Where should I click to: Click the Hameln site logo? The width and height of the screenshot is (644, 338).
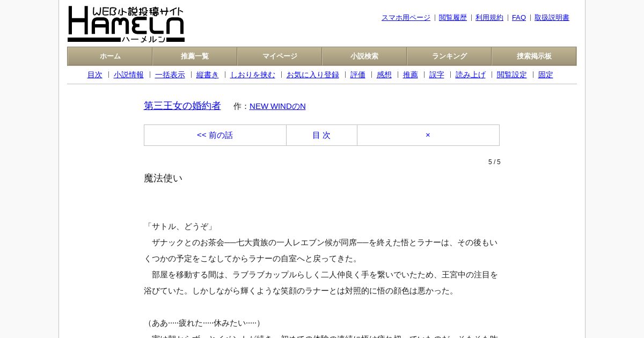(126, 24)
